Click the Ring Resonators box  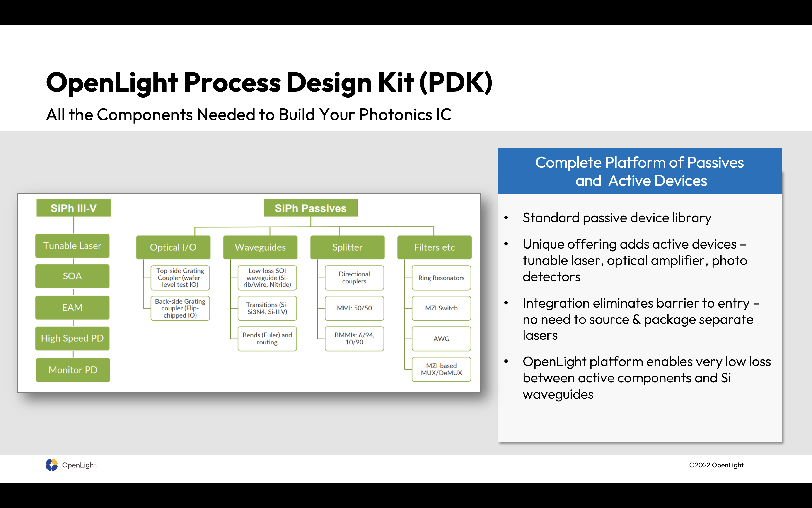tap(442, 278)
